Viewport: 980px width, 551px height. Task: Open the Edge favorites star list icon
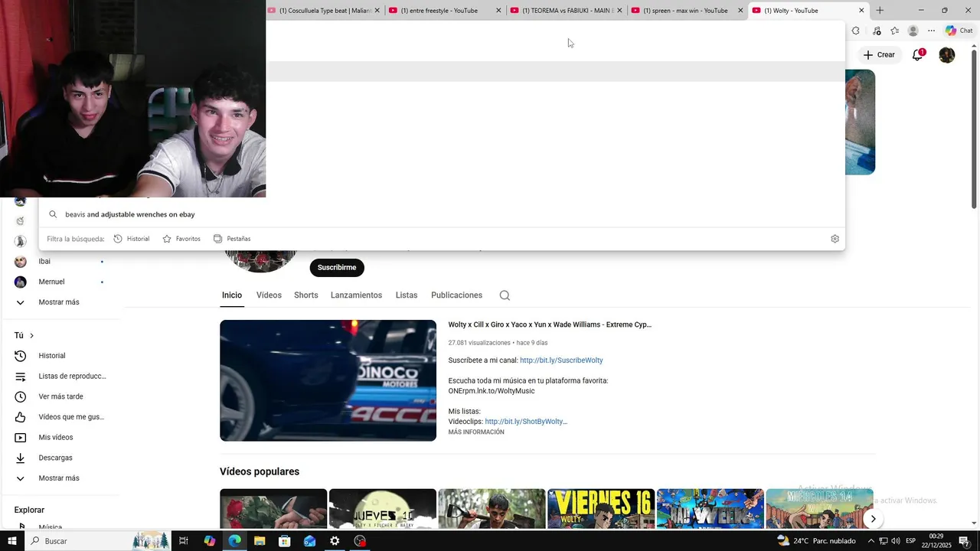click(894, 31)
